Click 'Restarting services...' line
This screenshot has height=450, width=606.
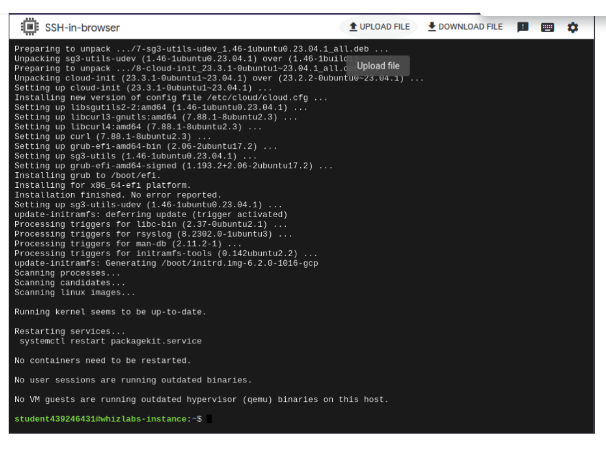coord(70,331)
